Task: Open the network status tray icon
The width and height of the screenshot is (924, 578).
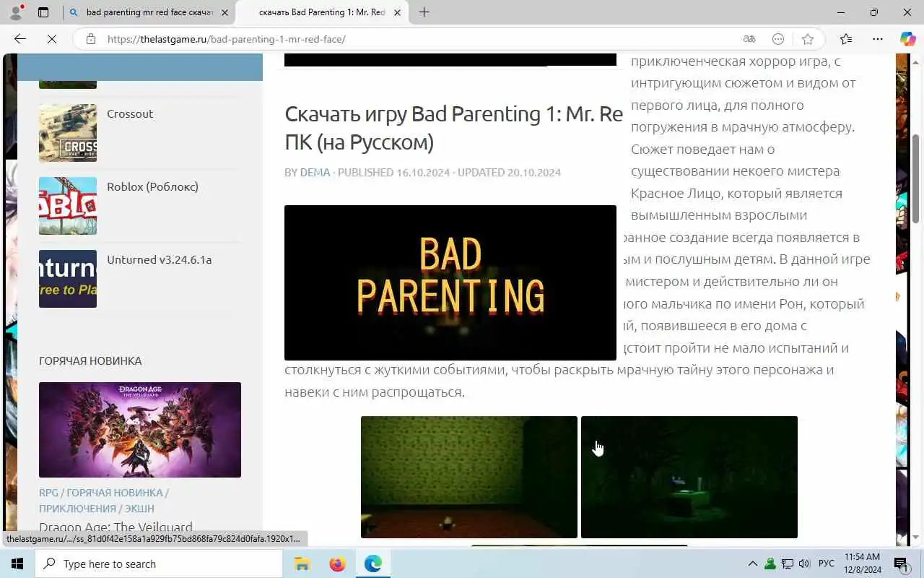Action: tap(788, 564)
